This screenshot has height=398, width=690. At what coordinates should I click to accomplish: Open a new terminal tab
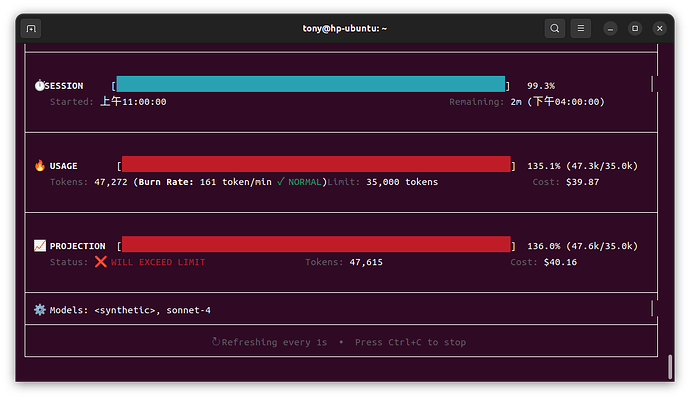[x=31, y=29]
